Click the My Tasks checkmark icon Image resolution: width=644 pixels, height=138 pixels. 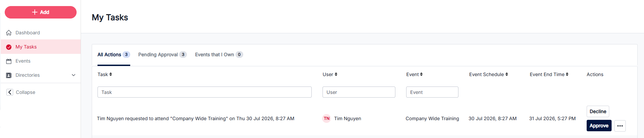click(9, 47)
